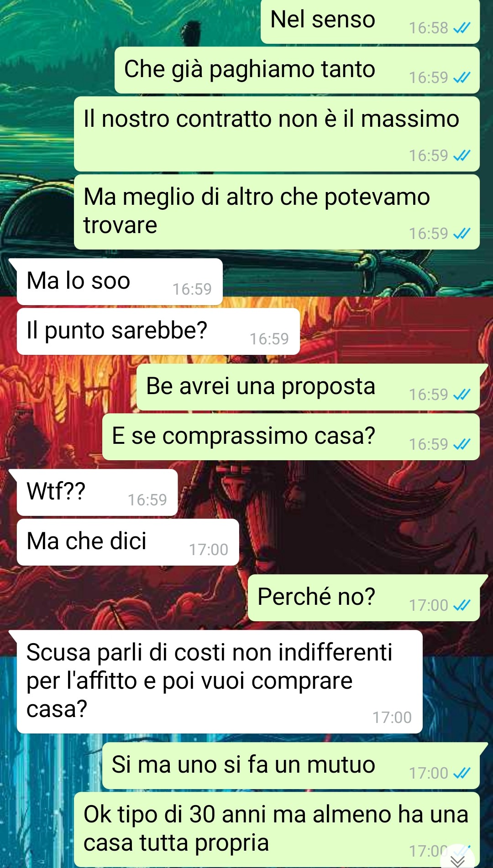
Task: Tap blue ticks on 'Perché no?' message
Action: click(x=462, y=605)
